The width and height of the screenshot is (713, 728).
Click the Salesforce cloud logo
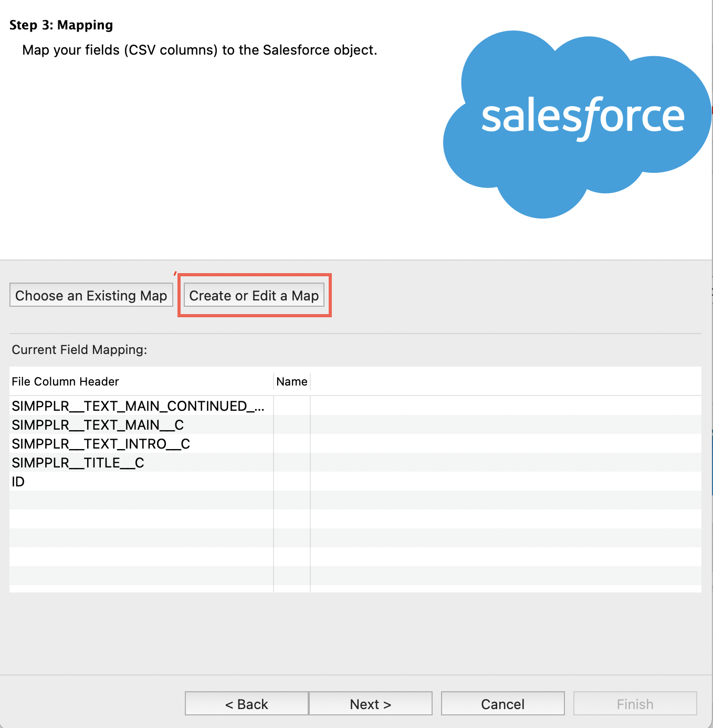point(577,124)
